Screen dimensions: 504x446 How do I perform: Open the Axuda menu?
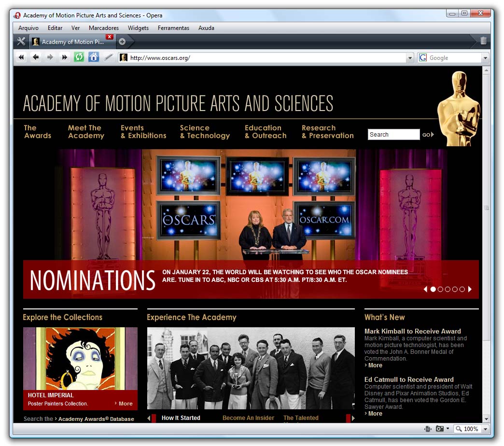206,28
